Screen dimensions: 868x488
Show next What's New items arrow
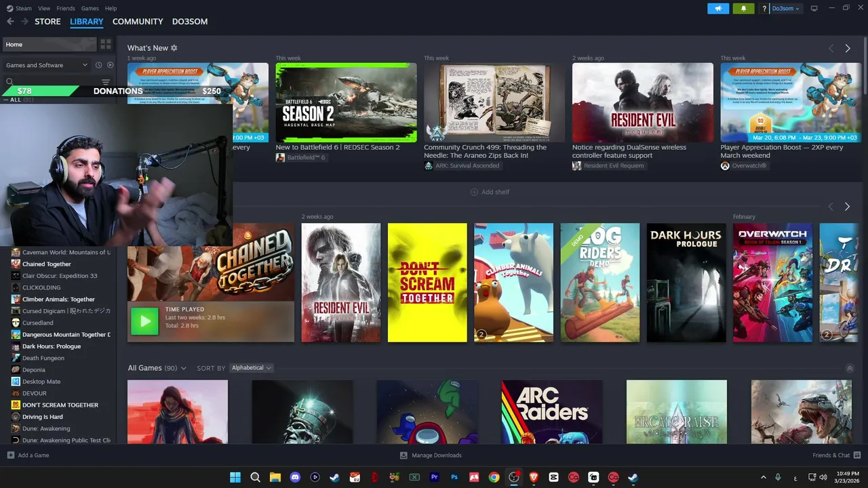click(848, 48)
